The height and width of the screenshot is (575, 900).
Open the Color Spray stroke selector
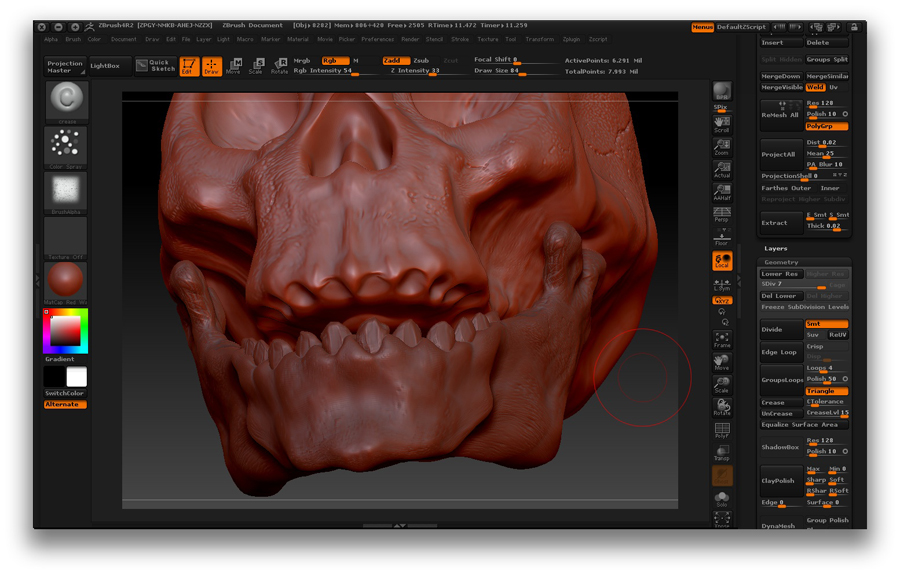[x=66, y=147]
